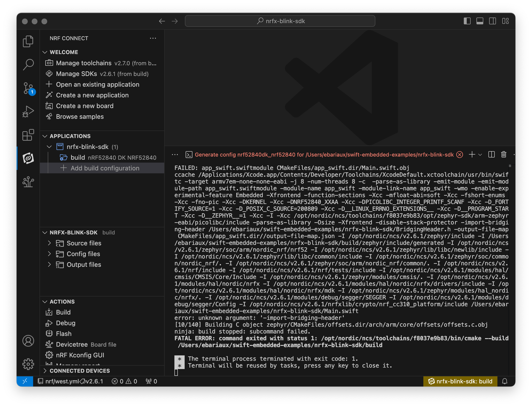Kill the terminal with trash icon

tap(504, 155)
